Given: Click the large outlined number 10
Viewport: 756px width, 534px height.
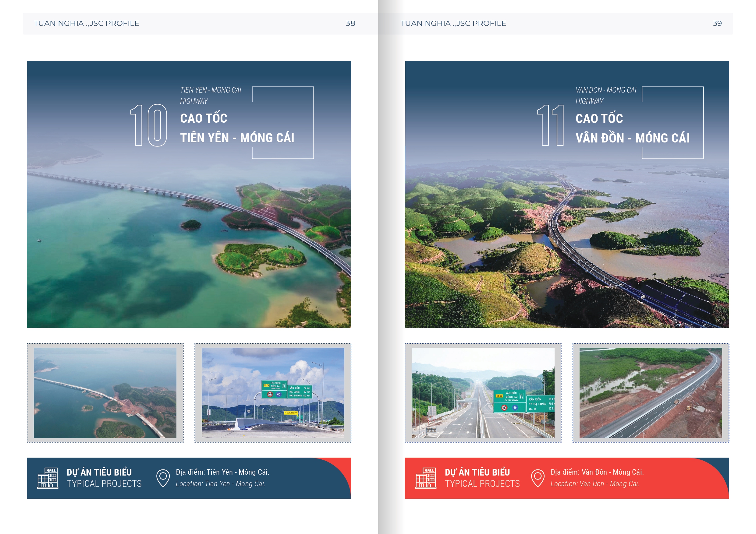Looking at the screenshot, I should (149, 125).
